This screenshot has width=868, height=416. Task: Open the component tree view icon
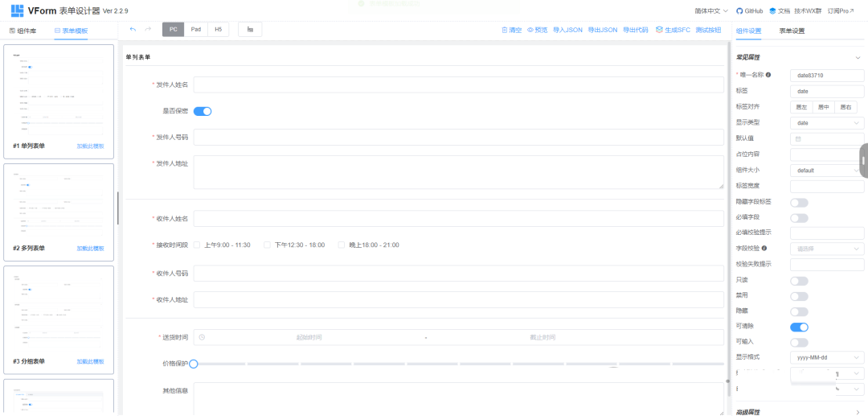(x=250, y=30)
